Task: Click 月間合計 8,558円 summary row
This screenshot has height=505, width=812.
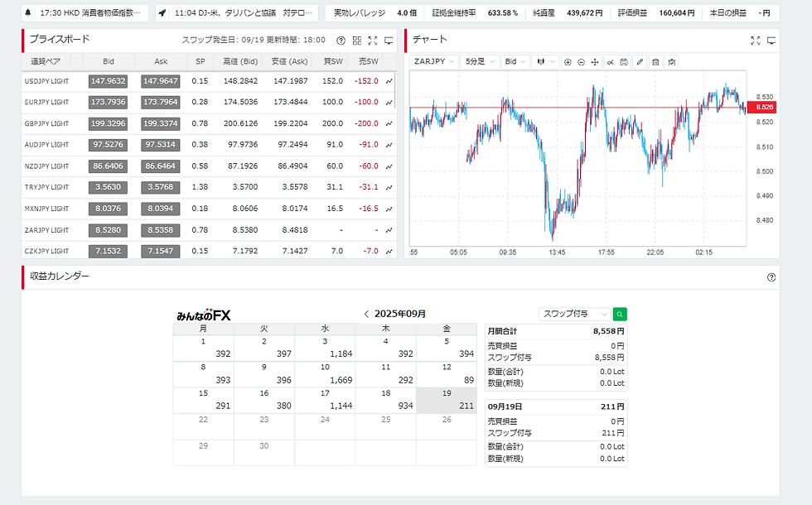Action: coord(556,331)
